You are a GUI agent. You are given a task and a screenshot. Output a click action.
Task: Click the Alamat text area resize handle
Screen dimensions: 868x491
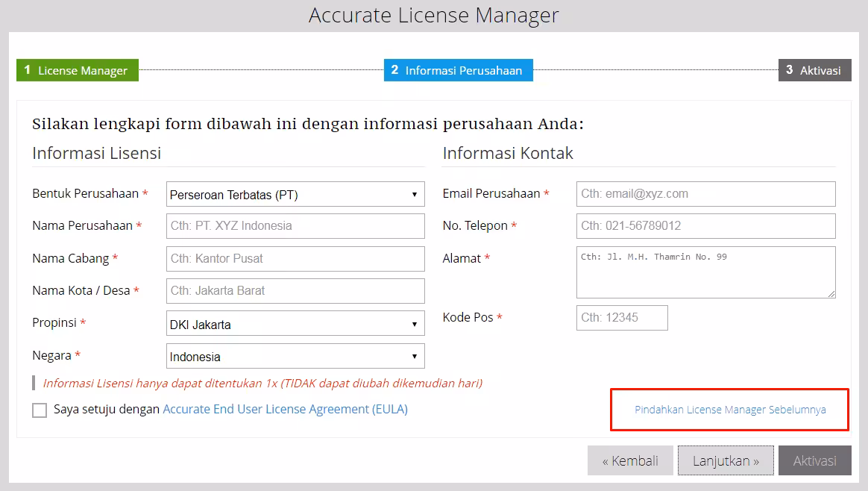pos(831,294)
